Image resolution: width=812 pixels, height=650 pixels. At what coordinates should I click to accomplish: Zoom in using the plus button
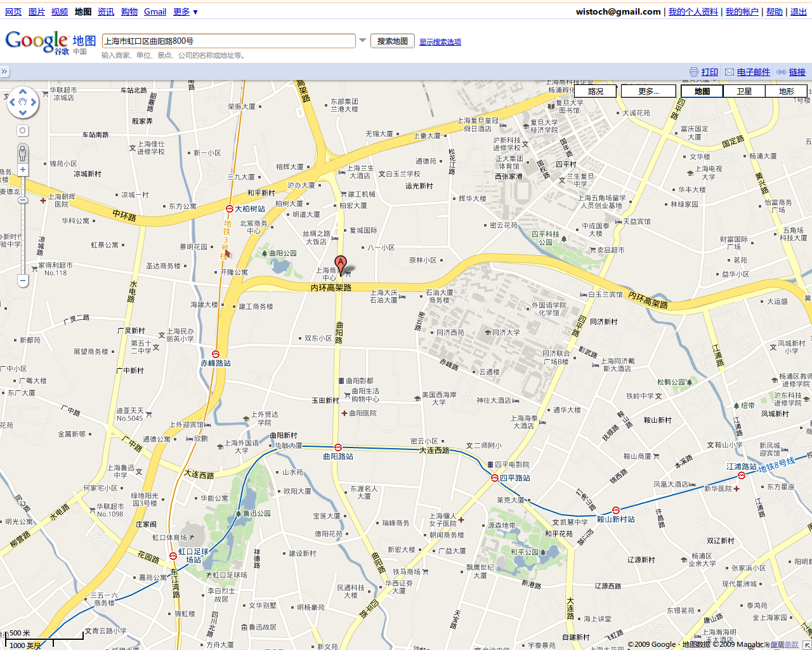point(23,169)
